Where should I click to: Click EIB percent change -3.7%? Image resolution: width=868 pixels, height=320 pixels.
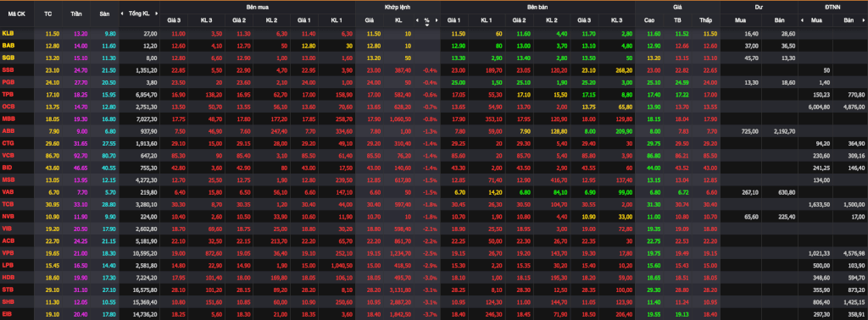431,314
